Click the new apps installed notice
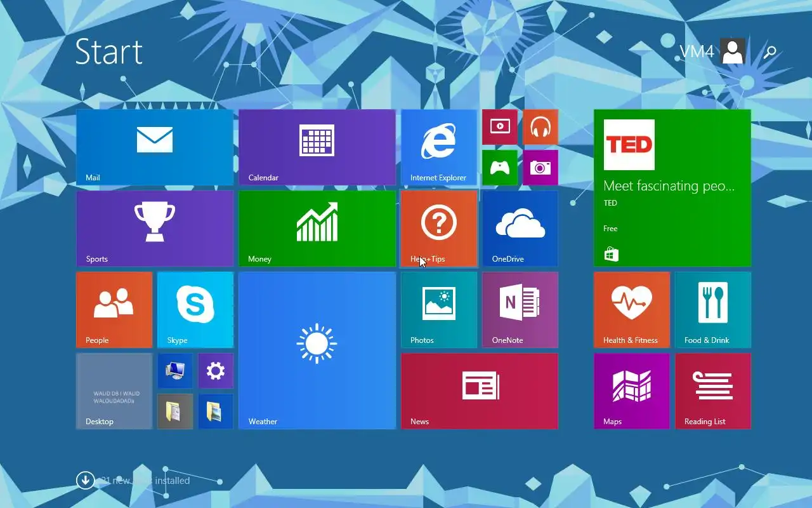The width and height of the screenshot is (812, 508). pos(145,481)
